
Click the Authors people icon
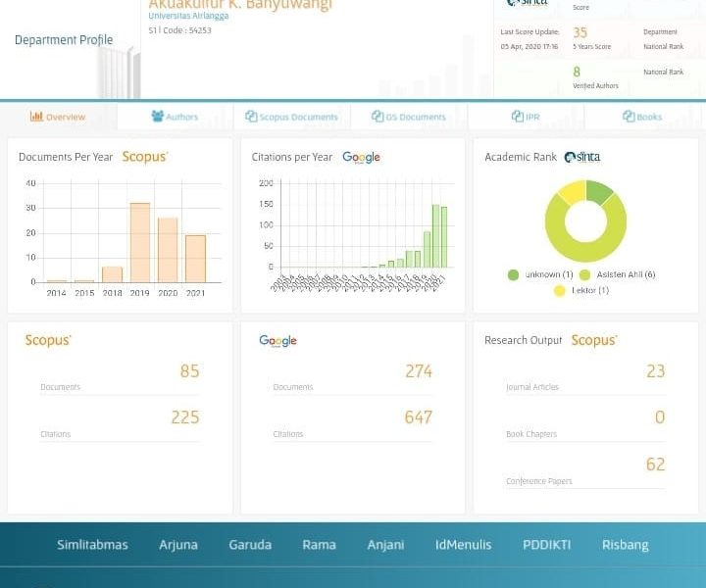[x=157, y=117]
